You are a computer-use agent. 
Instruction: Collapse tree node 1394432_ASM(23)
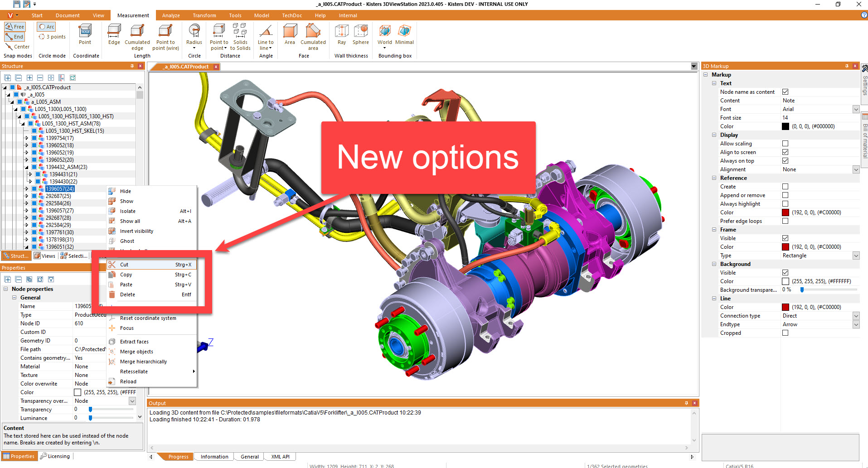[27, 167]
